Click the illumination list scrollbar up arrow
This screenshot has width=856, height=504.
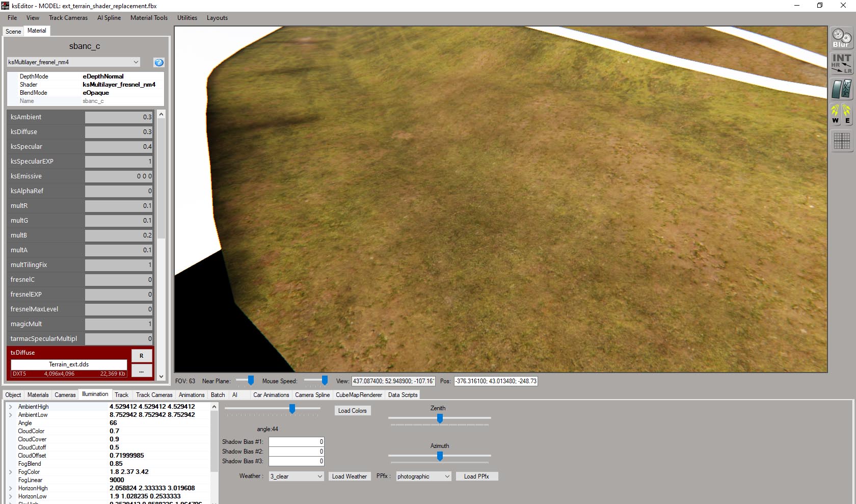click(215, 407)
